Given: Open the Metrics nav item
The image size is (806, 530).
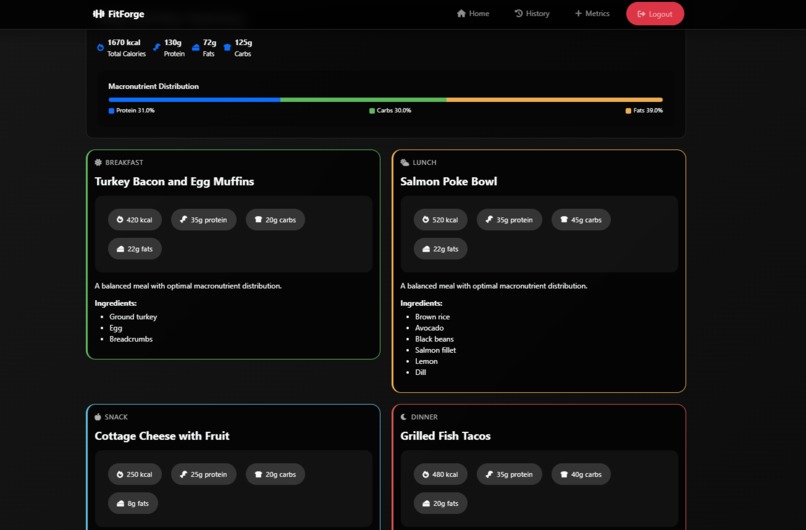Looking at the screenshot, I should [x=592, y=13].
